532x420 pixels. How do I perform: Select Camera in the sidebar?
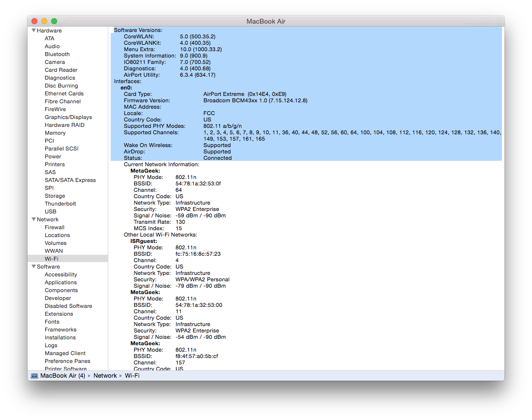point(55,62)
